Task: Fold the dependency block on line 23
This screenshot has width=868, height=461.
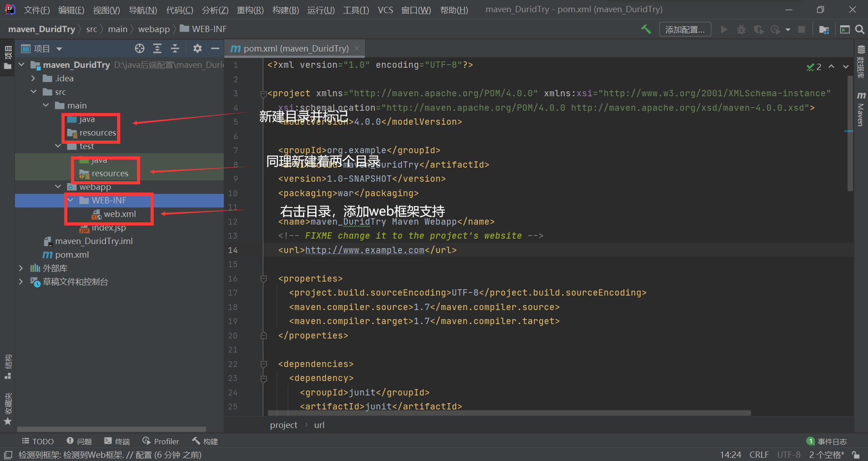Action: tap(264, 378)
